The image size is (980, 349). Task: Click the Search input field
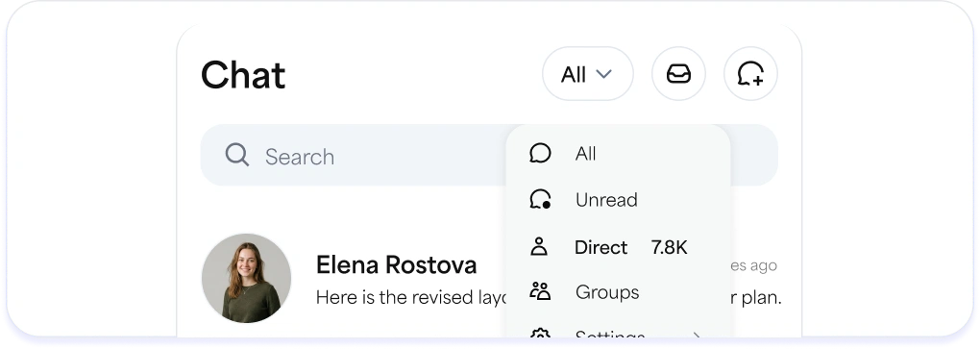click(x=489, y=155)
